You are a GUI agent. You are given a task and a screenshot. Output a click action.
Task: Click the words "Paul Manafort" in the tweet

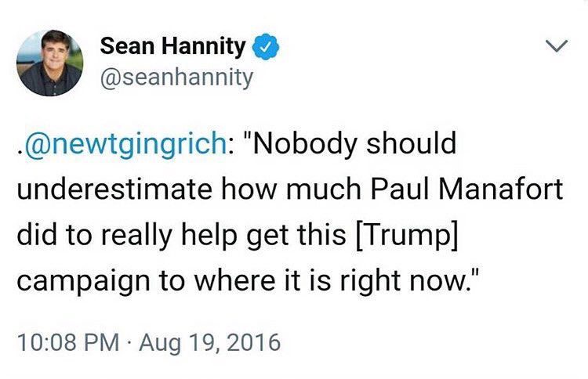coord(467,189)
